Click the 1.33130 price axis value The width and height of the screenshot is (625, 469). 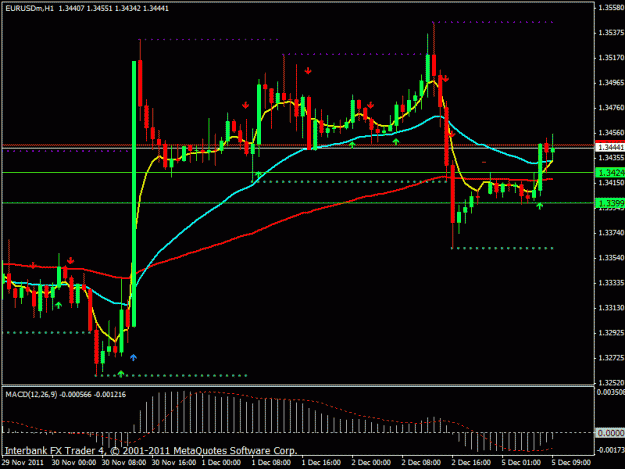click(x=611, y=308)
